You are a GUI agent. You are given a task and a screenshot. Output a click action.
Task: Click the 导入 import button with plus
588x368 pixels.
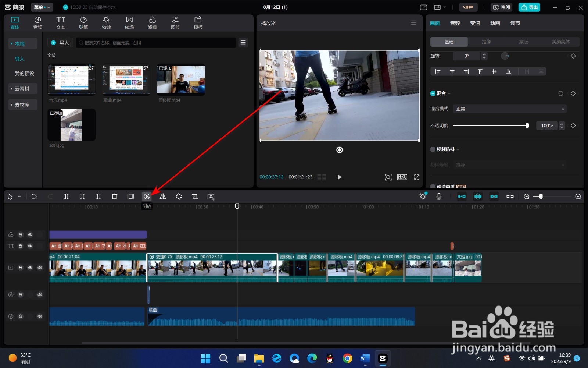61,43
